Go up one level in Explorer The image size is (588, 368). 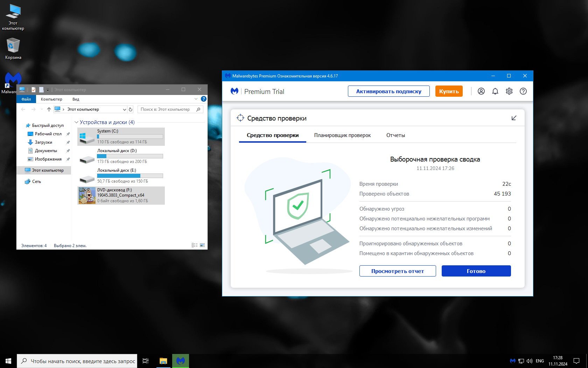pos(49,109)
